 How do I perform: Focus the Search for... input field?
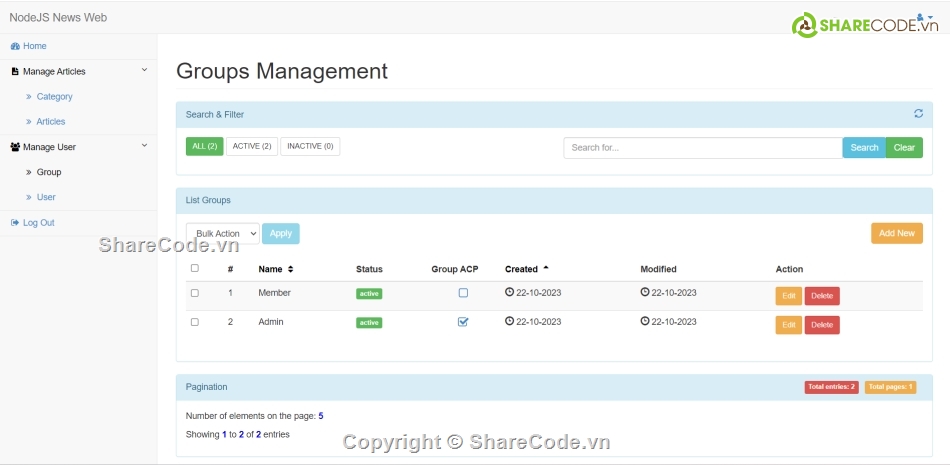tap(702, 148)
